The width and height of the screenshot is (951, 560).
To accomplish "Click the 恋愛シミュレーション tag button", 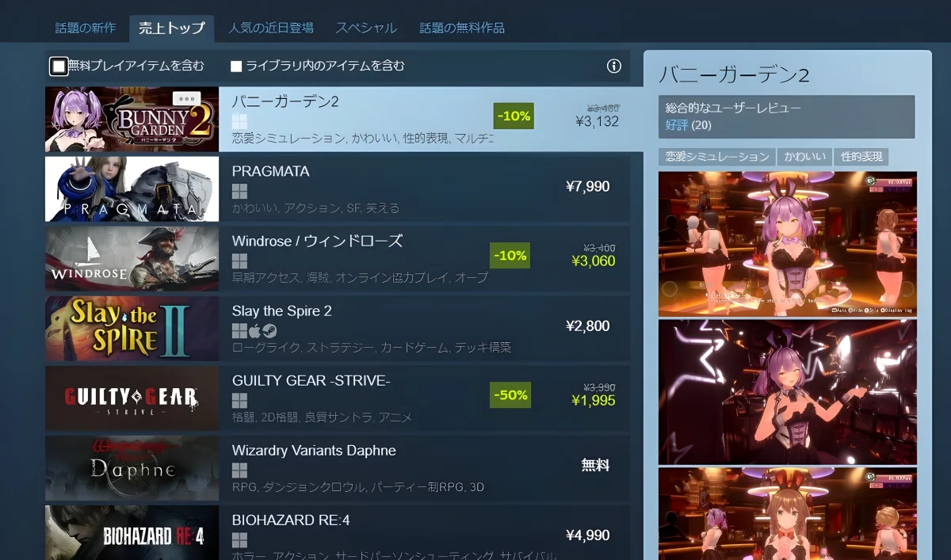I will click(x=716, y=157).
